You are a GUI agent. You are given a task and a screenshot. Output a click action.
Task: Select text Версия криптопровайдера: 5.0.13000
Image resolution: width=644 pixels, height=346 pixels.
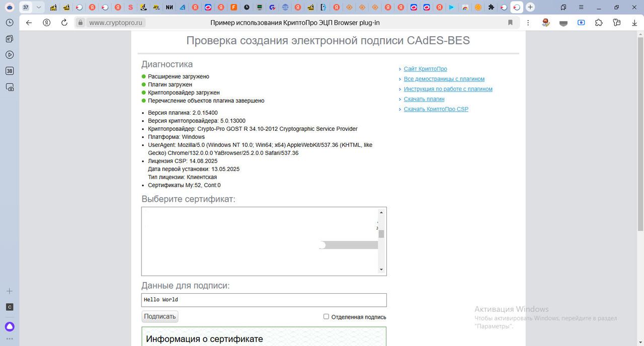197,121
